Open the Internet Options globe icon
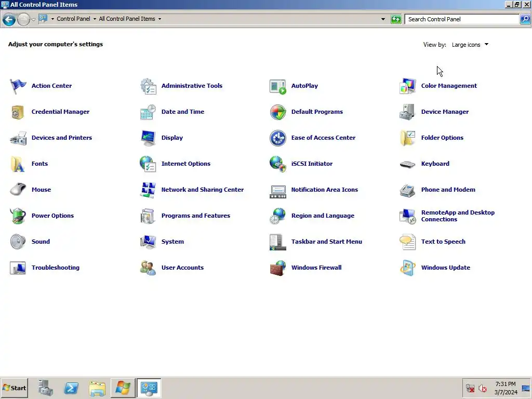The height and width of the screenshot is (399, 532). click(148, 164)
